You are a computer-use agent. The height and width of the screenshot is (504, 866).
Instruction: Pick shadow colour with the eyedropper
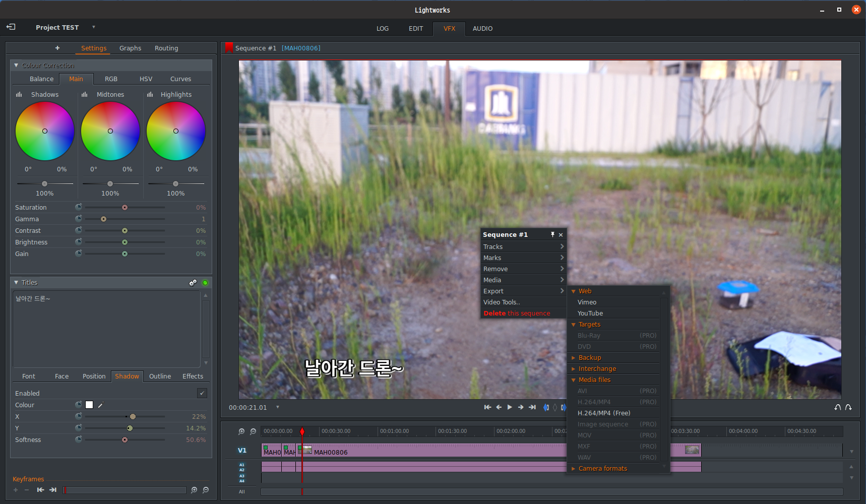coord(100,405)
